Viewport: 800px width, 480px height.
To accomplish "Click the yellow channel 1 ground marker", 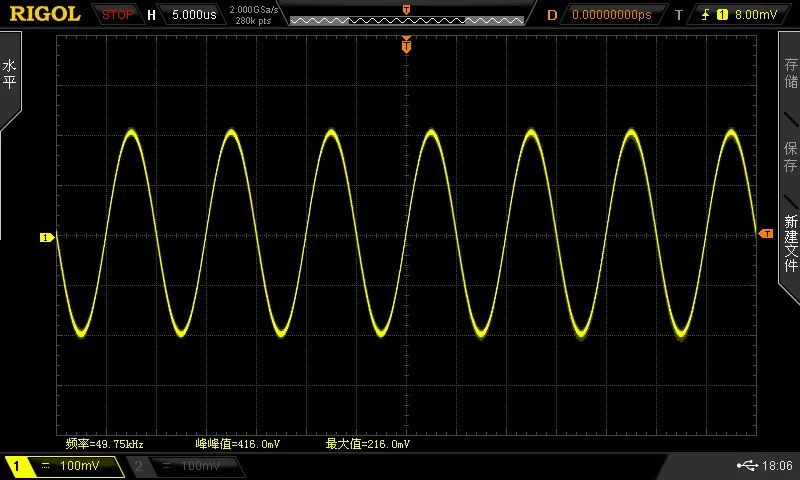I will click(46, 237).
